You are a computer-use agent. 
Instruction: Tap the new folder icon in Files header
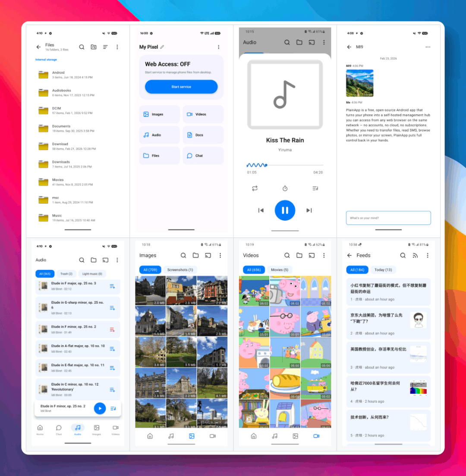coord(94,47)
